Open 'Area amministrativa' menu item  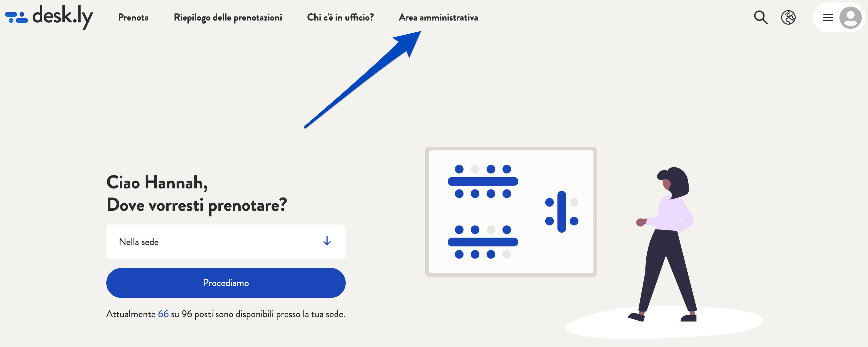(x=438, y=16)
